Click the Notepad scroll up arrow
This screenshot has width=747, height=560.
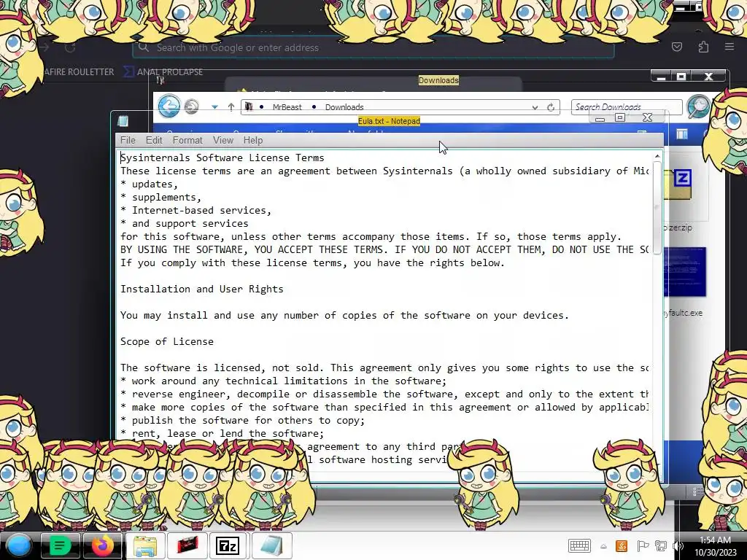tap(657, 156)
